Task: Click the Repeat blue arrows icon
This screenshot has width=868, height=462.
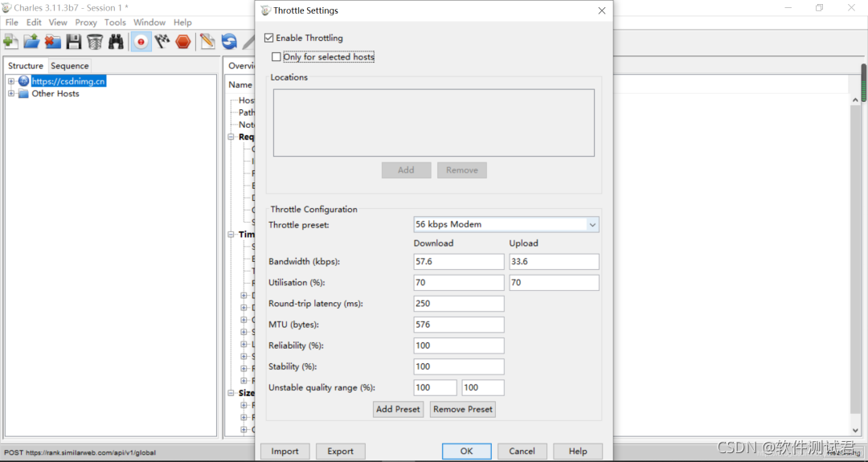Action: coord(229,42)
